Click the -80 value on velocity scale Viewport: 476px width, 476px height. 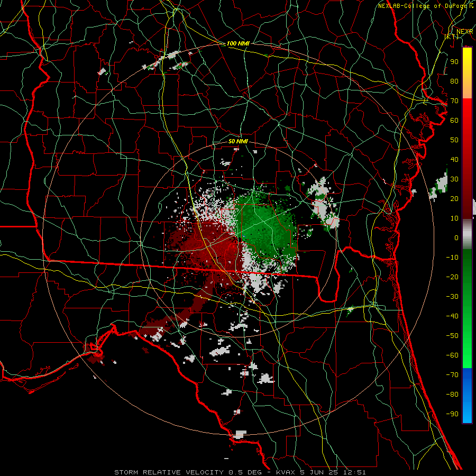pos(452,395)
